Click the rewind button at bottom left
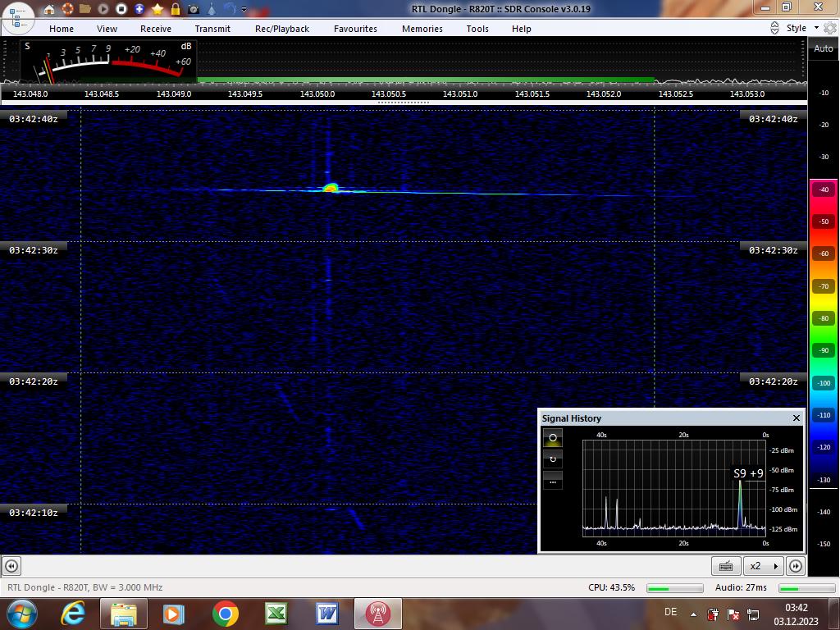 click(x=11, y=566)
